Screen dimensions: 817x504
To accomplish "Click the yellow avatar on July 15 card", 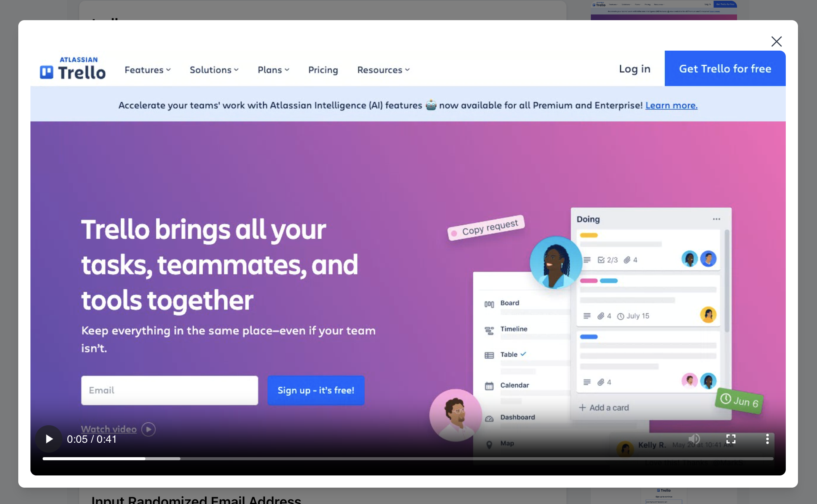I will [x=708, y=315].
